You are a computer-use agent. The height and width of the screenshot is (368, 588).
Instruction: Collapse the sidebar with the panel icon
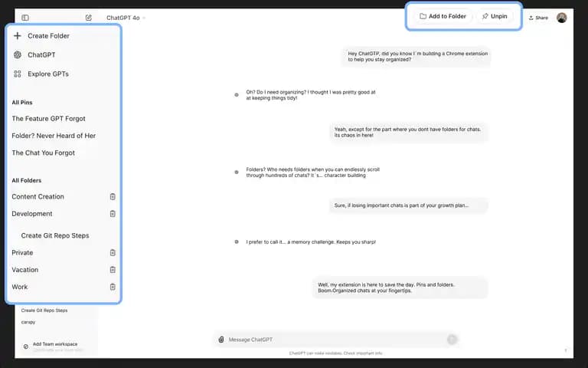click(25, 18)
